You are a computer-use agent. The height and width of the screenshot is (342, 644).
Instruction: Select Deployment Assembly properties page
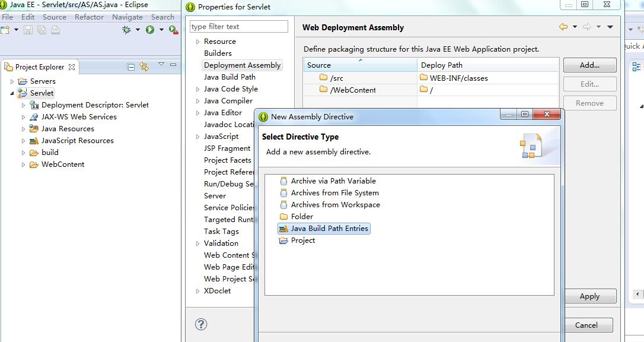(x=243, y=65)
